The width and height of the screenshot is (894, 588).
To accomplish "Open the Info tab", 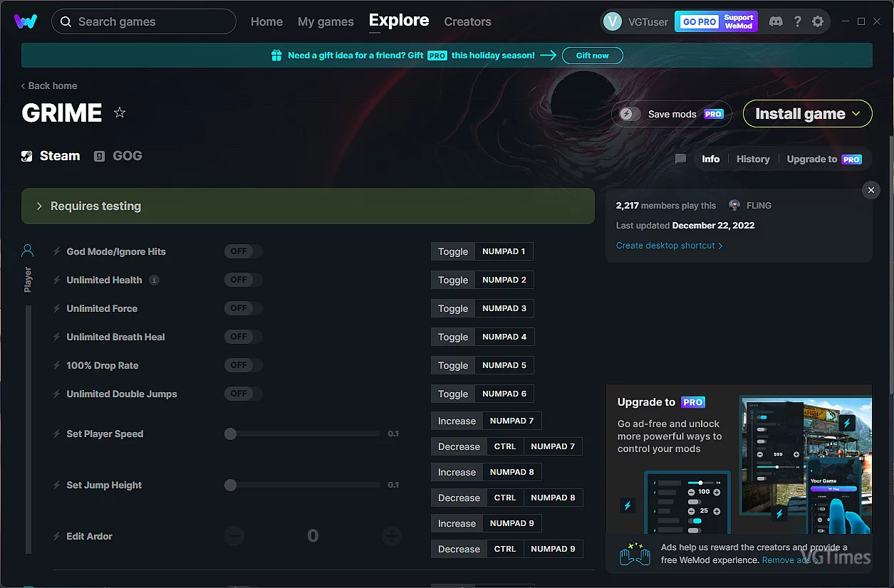I will pos(711,159).
